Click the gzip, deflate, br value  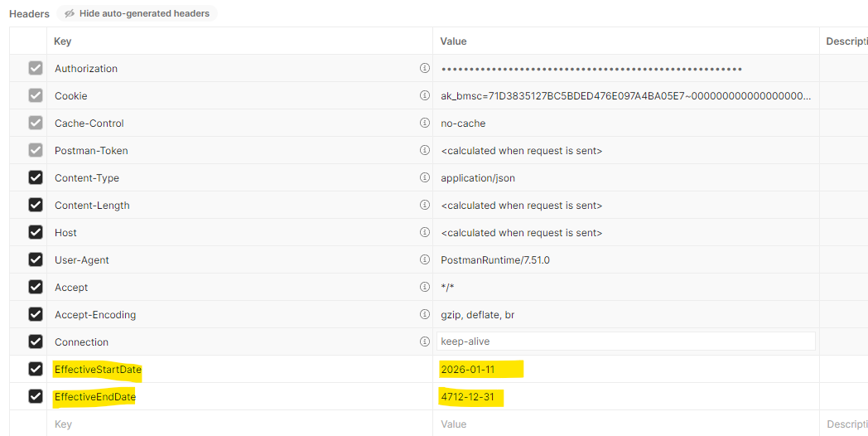[477, 315]
